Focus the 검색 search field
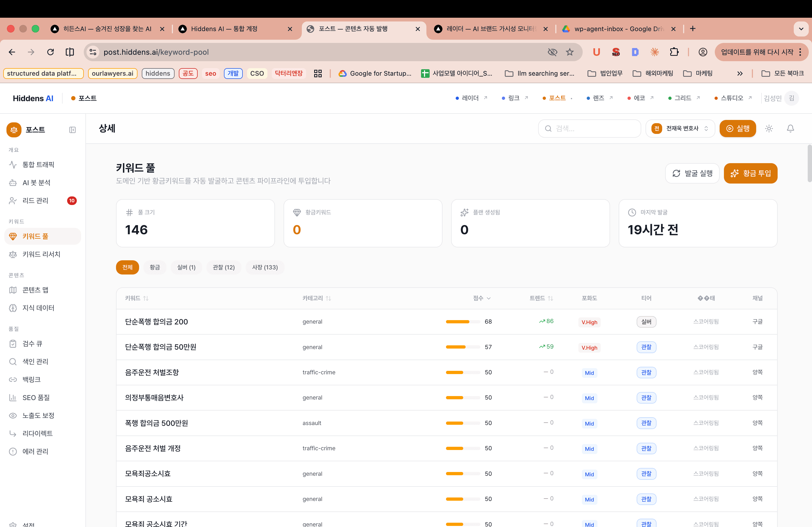812x527 pixels. 589,129
